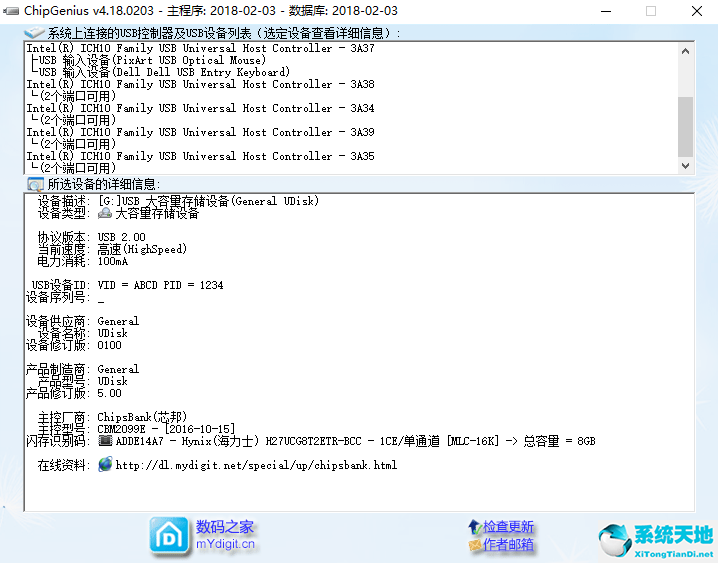Viewport: 718px width, 563px height.
Task: Click the 总容量 = 8GB text
Action: 560,441
